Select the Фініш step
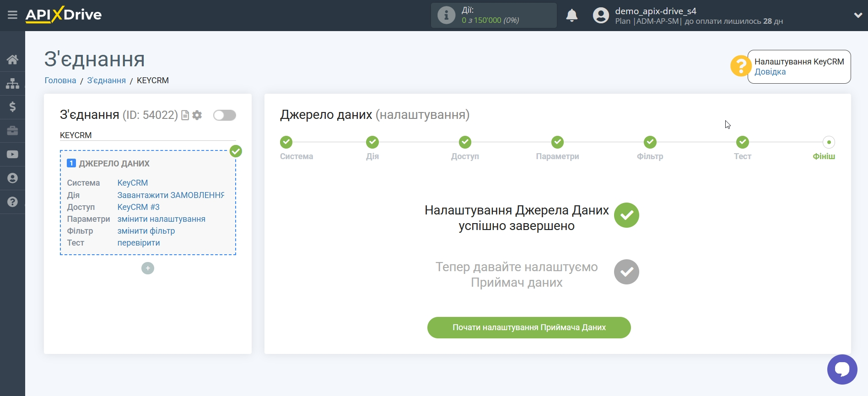868x396 pixels. 829,142
